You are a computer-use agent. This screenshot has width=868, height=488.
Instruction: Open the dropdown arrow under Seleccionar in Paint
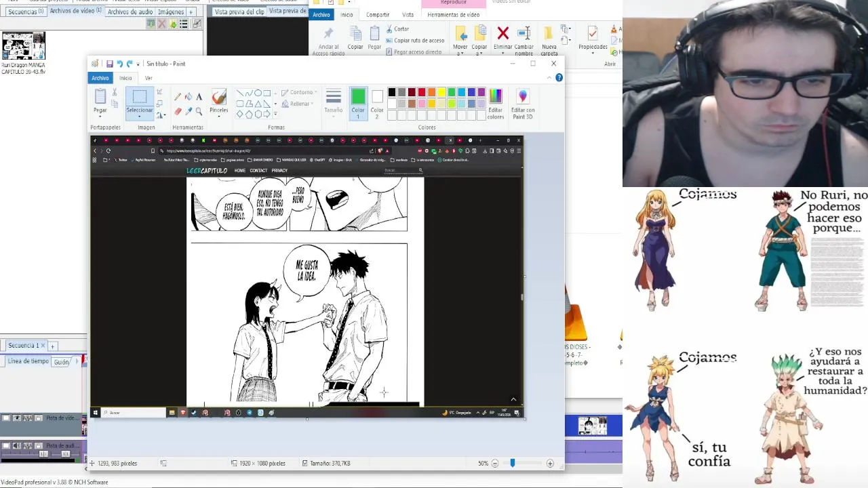pos(140,117)
